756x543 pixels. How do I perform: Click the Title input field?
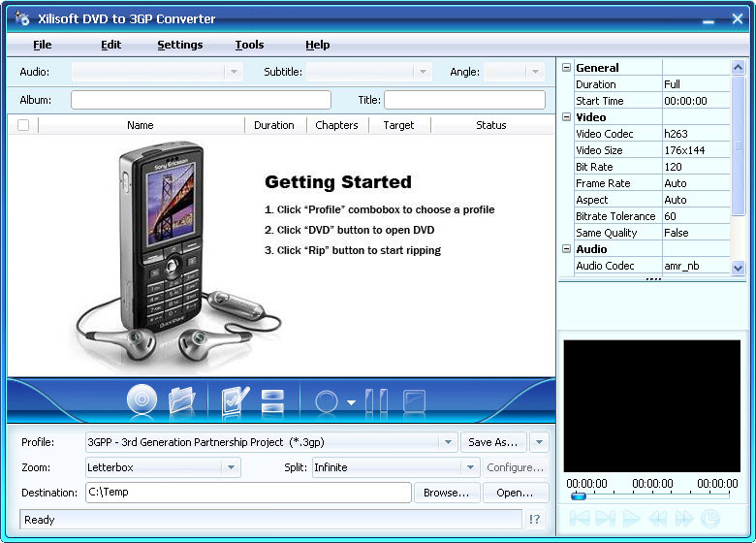465,100
